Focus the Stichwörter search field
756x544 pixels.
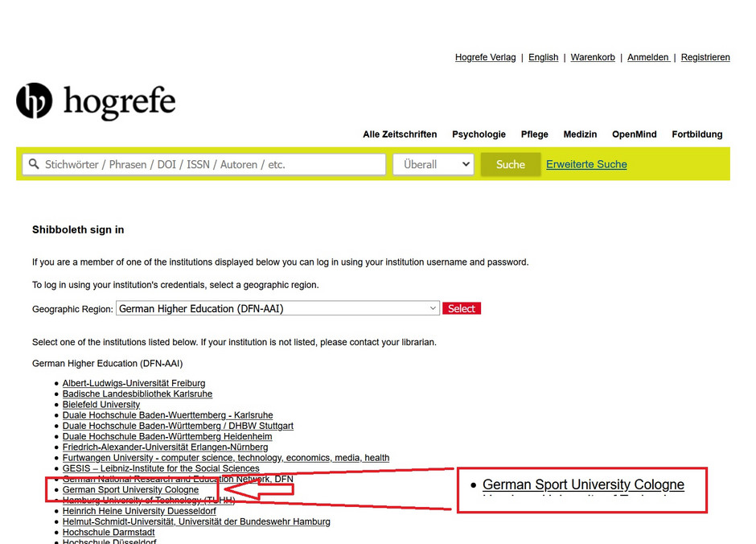pos(204,164)
